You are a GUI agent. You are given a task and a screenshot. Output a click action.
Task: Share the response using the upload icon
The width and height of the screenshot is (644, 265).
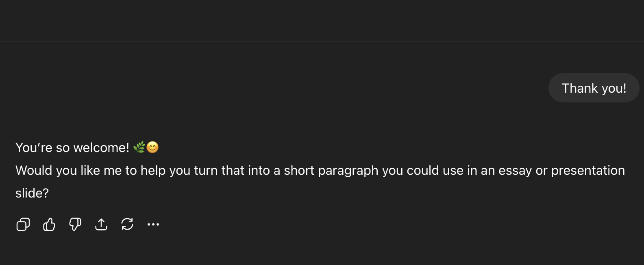(101, 224)
